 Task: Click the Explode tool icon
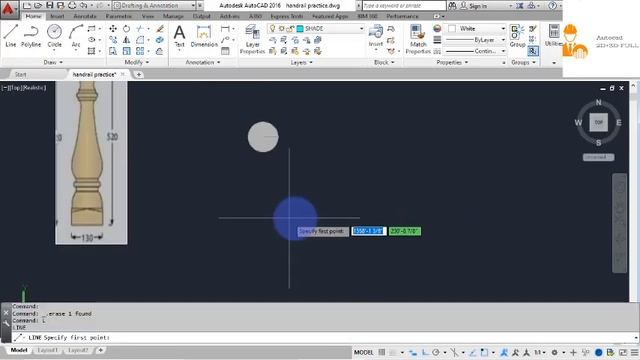160,40
